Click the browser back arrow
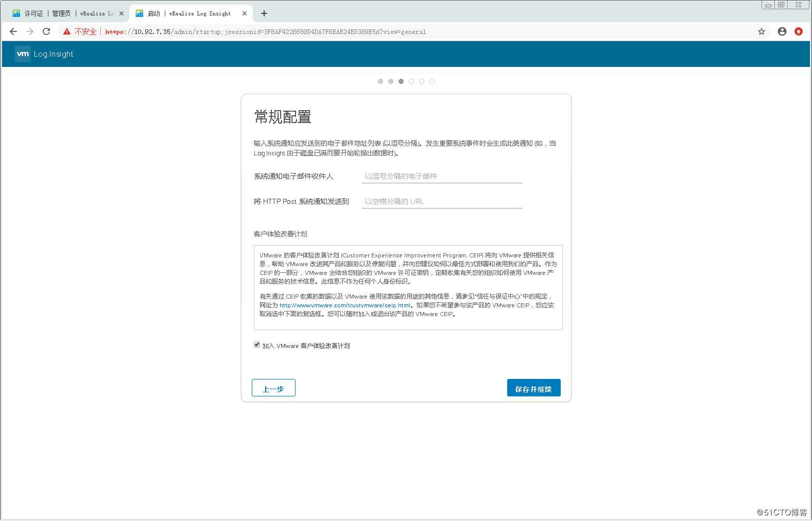Screen dimensions: 812x521 [x=13, y=31]
